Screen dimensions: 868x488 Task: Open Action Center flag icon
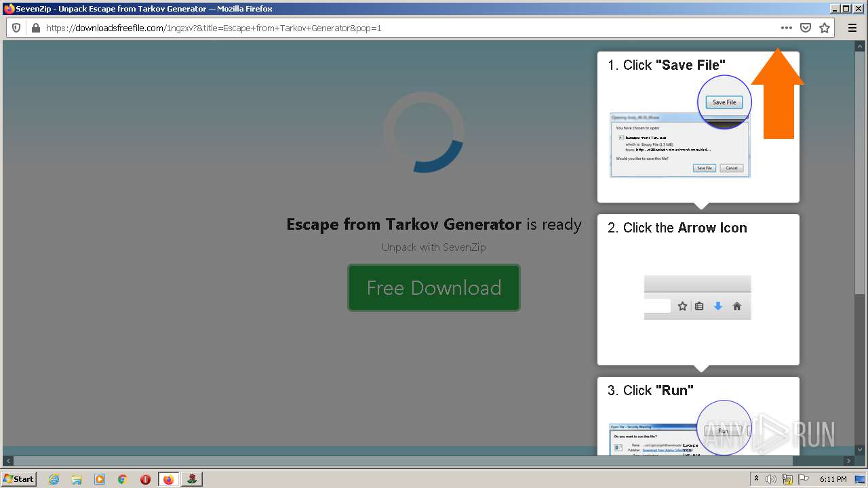(x=803, y=479)
